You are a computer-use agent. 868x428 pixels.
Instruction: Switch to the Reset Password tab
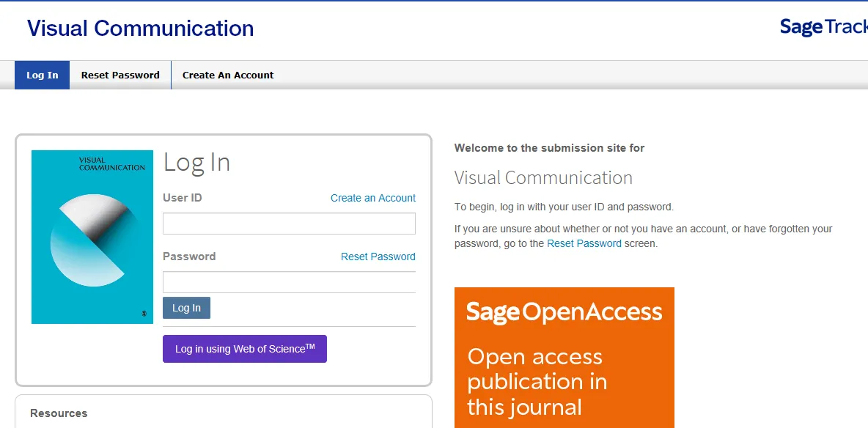click(120, 75)
